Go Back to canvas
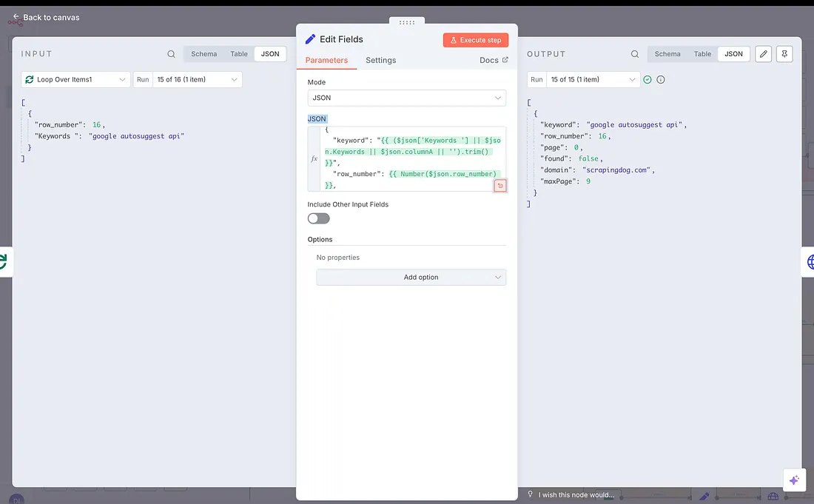This screenshot has height=504, width=814. 46,17
